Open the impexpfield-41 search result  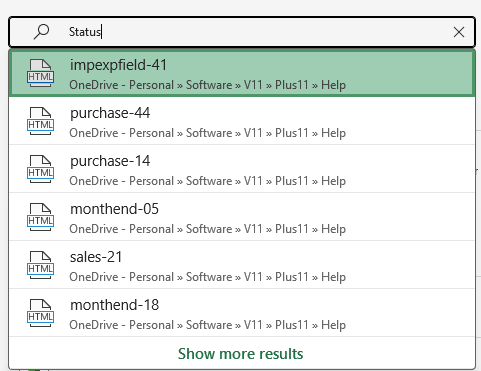242,73
